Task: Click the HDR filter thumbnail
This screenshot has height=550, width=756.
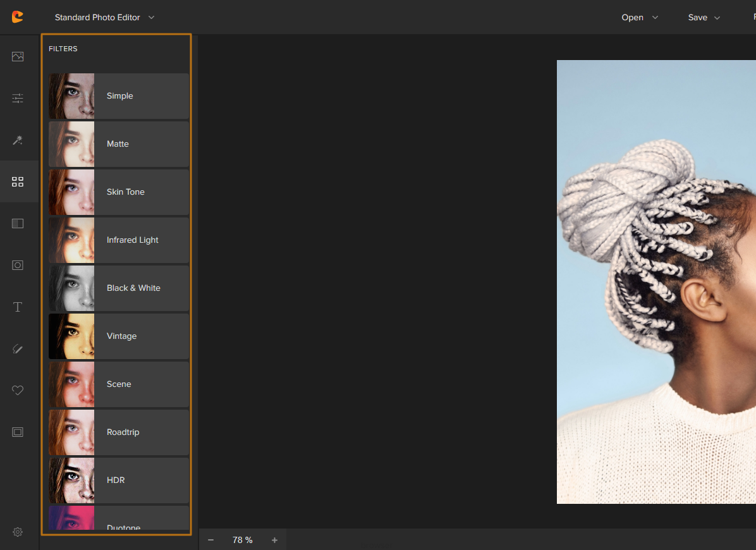Action: [x=71, y=480]
